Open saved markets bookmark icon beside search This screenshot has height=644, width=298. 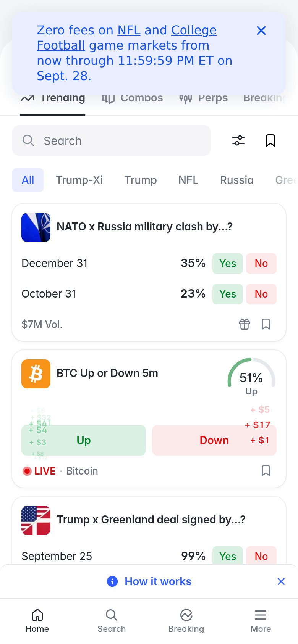click(270, 140)
